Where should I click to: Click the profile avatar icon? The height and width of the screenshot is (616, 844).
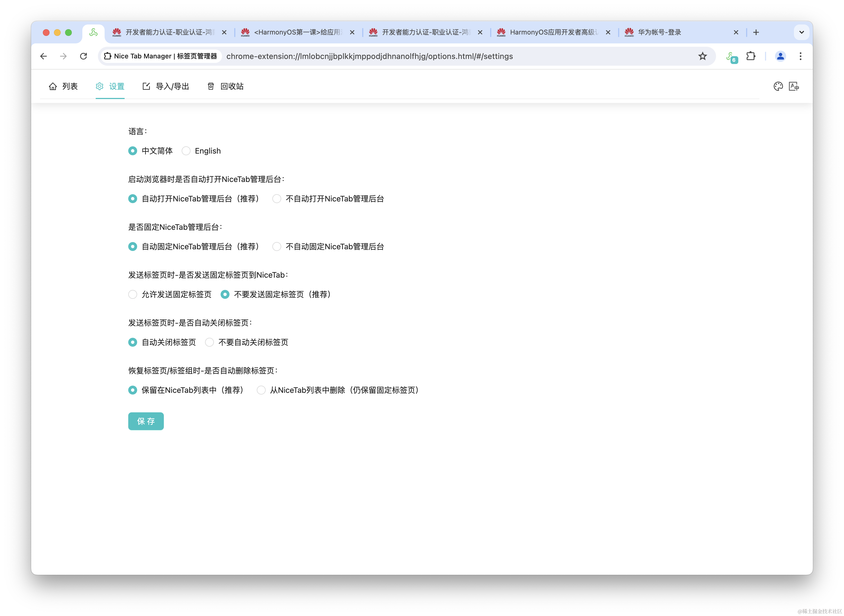point(780,56)
